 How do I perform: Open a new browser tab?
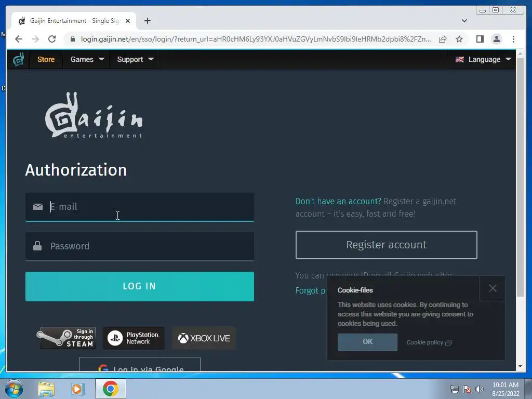point(147,21)
